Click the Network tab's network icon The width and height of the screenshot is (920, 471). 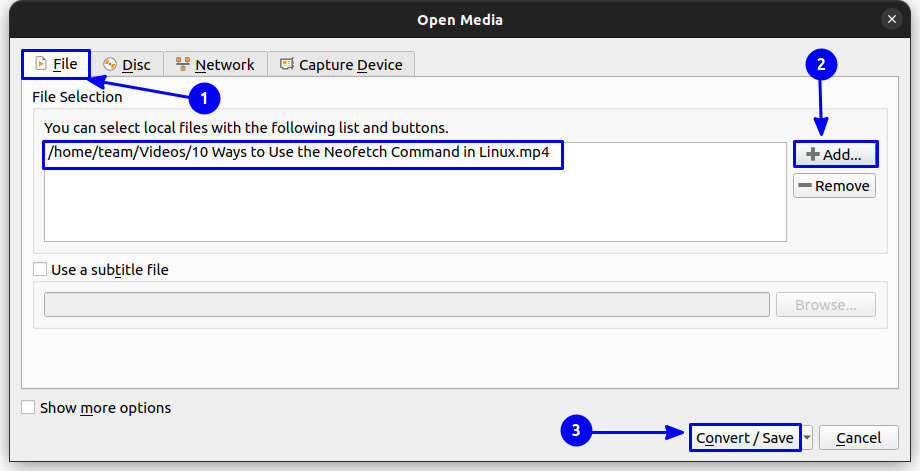point(183,64)
